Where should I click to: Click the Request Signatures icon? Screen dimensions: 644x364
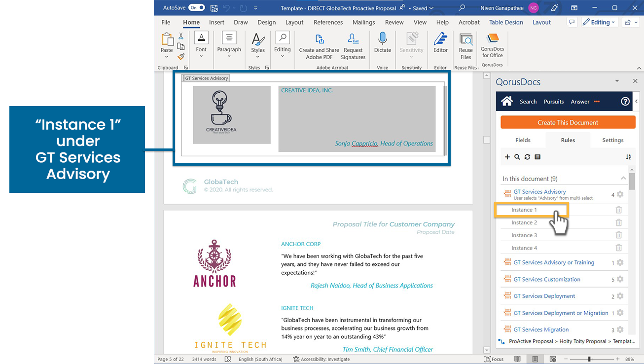(x=353, y=39)
